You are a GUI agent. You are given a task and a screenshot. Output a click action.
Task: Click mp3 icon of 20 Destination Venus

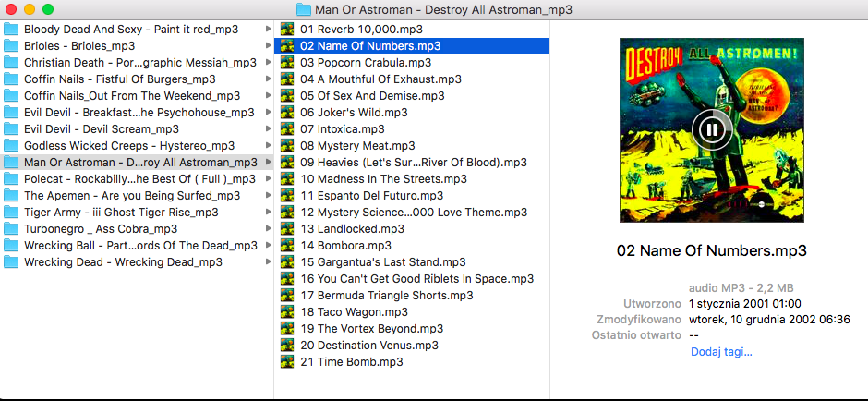click(287, 345)
